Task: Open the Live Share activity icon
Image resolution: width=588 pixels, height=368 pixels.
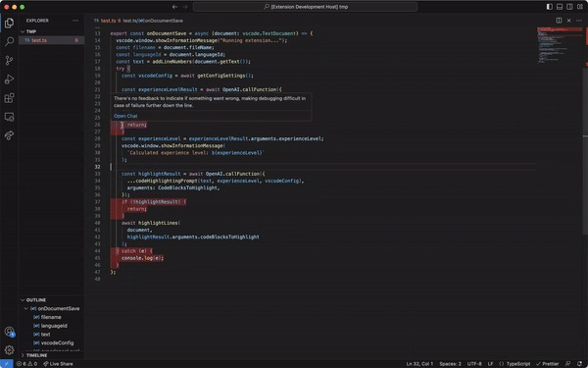Action: pos(9,135)
